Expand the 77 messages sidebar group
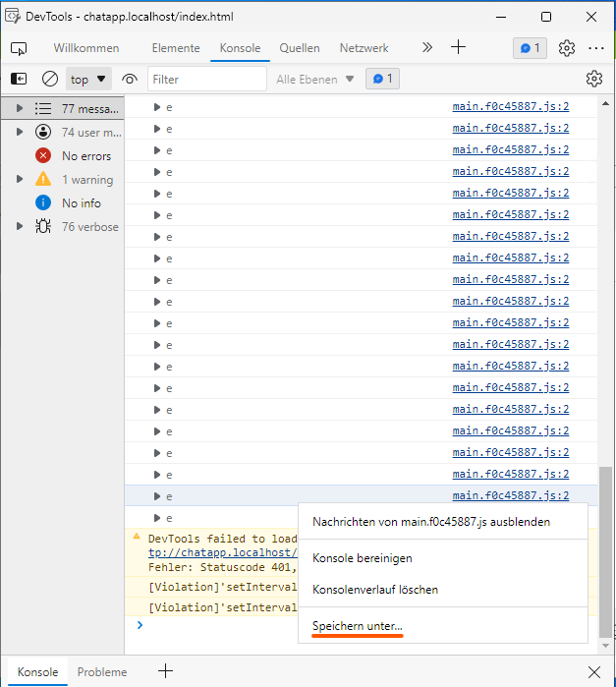This screenshot has height=687, width=616. [x=20, y=108]
